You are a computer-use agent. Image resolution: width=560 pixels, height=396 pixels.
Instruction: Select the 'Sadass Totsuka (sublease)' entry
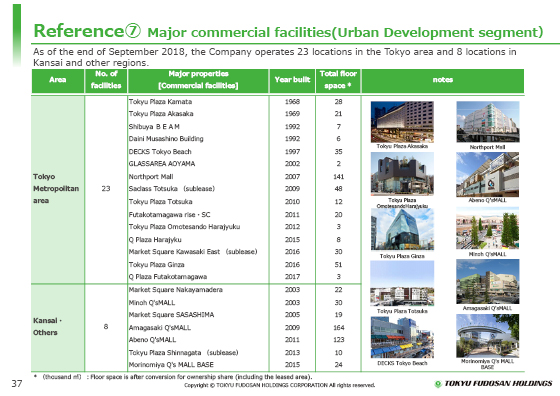(172, 189)
